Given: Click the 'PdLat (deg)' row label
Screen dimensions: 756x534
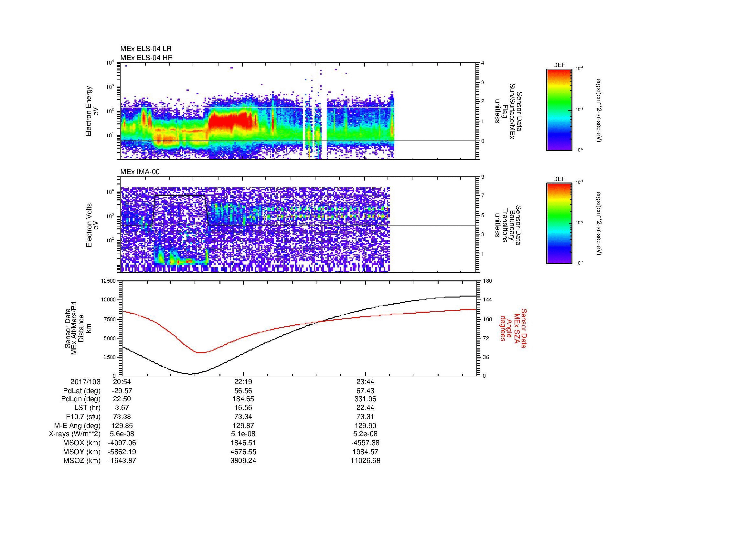Looking at the screenshot, I should pos(82,391).
